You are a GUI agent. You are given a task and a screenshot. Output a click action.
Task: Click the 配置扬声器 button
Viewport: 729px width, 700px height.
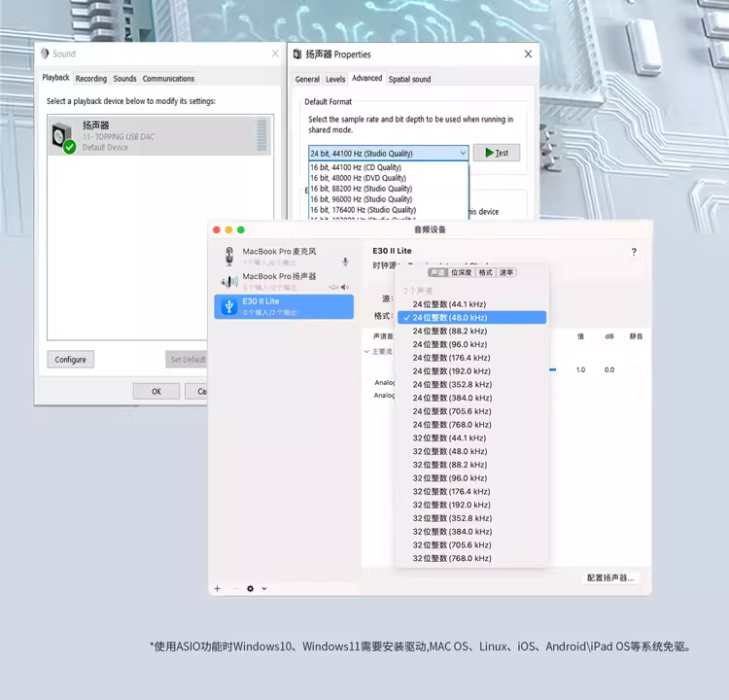point(610,577)
